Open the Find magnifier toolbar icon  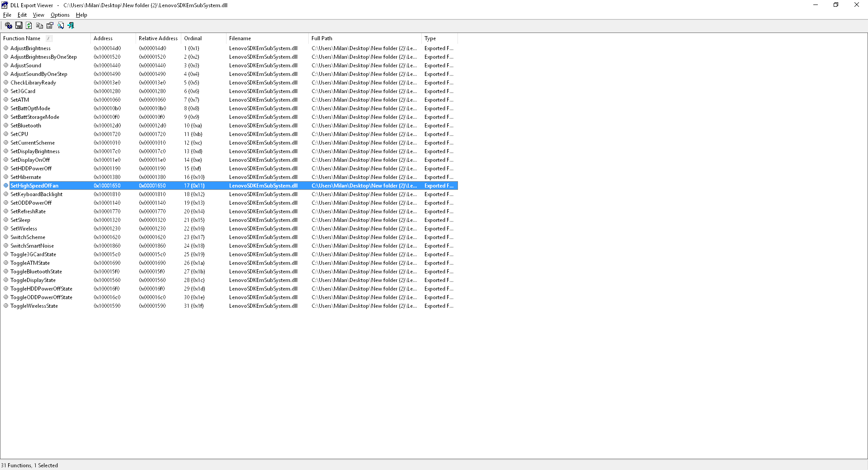coord(61,26)
